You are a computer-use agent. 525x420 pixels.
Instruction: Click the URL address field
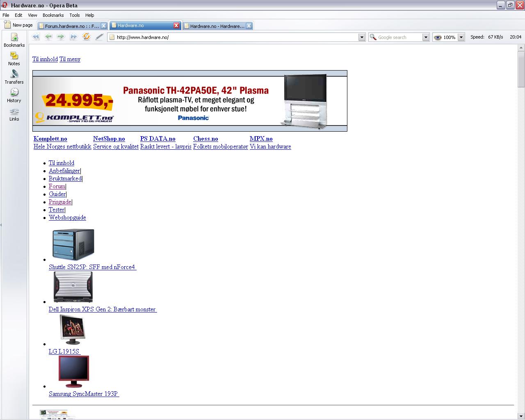237,37
